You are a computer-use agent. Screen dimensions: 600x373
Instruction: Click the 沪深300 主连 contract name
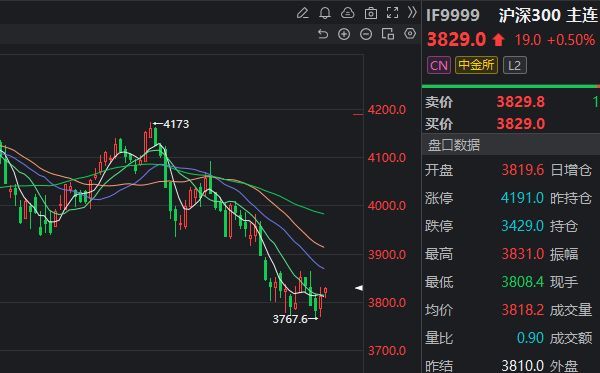pos(548,15)
